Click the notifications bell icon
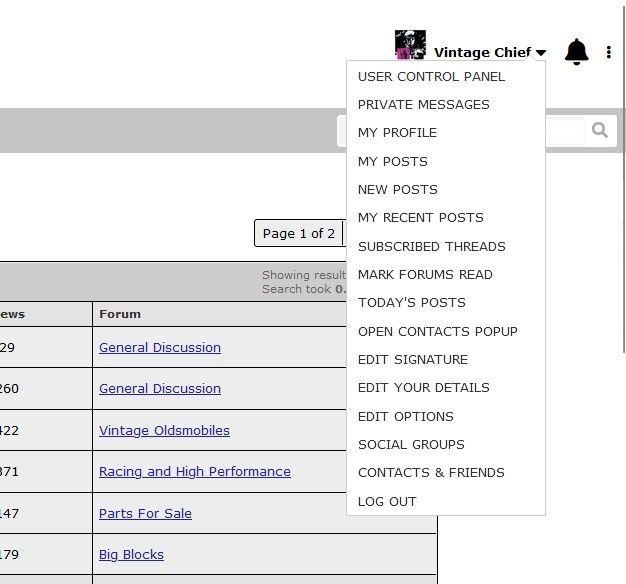The height and width of the screenshot is (584, 626). [576, 52]
